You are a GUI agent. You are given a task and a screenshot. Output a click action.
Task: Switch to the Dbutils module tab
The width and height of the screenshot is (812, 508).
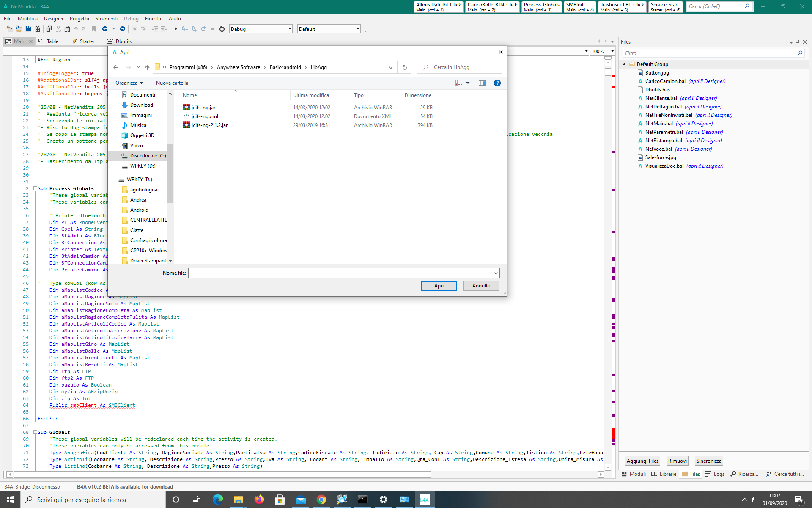pos(119,41)
